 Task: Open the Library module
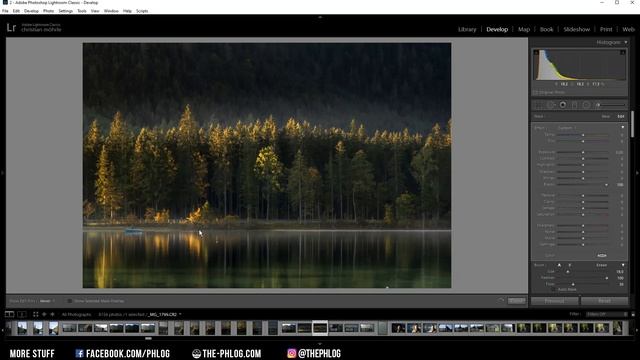(x=467, y=29)
